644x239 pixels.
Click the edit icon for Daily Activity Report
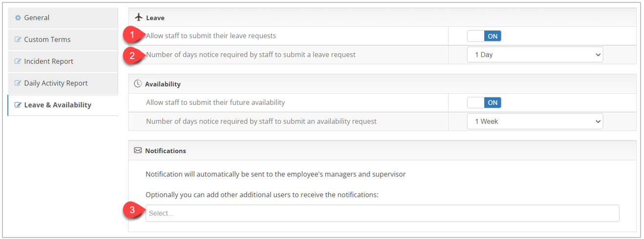tap(18, 83)
